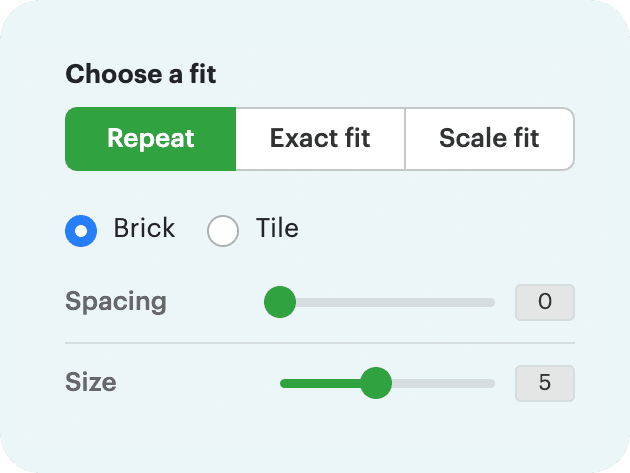Choose the Scale fit option

pyautogui.click(x=489, y=138)
